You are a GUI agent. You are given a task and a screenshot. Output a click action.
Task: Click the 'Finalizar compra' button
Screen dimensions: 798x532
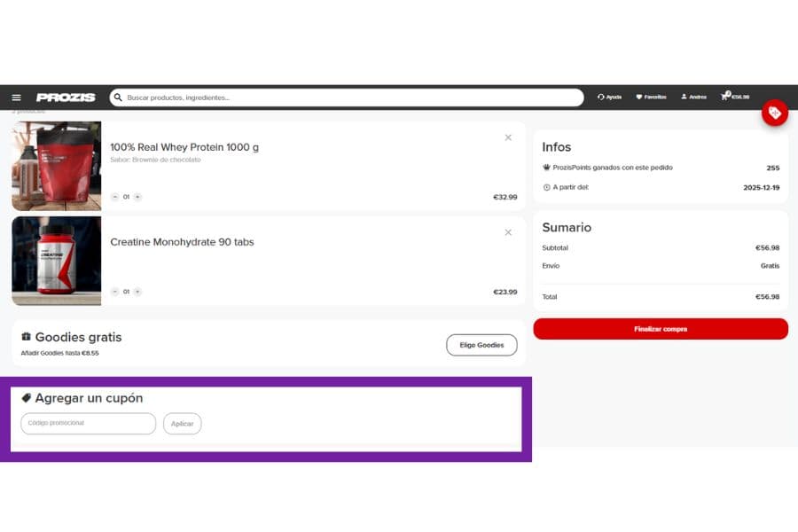tap(661, 329)
